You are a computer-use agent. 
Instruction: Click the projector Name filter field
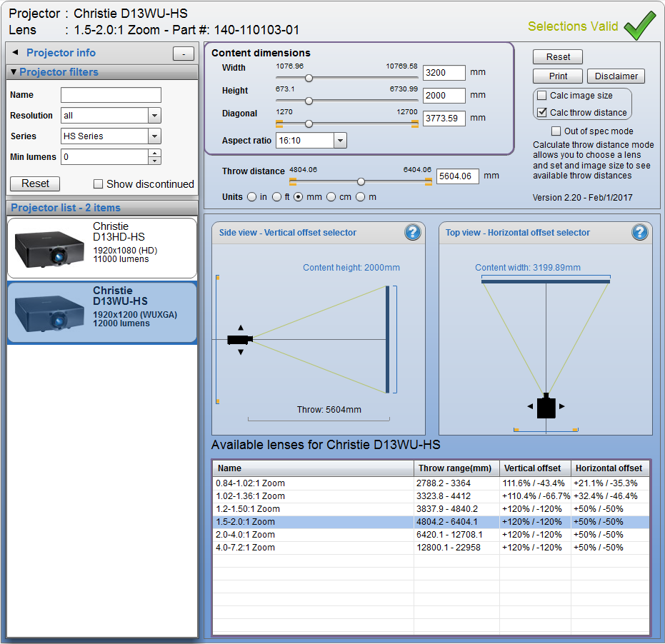[x=111, y=95]
